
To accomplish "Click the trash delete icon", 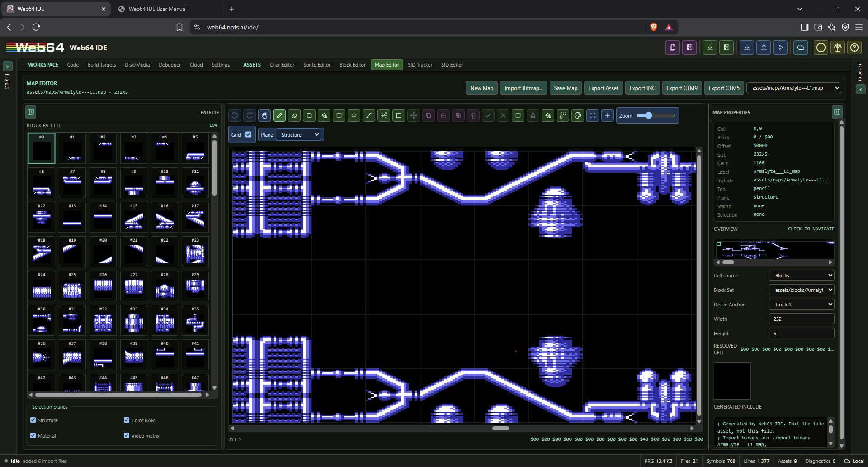I will 473,115.
